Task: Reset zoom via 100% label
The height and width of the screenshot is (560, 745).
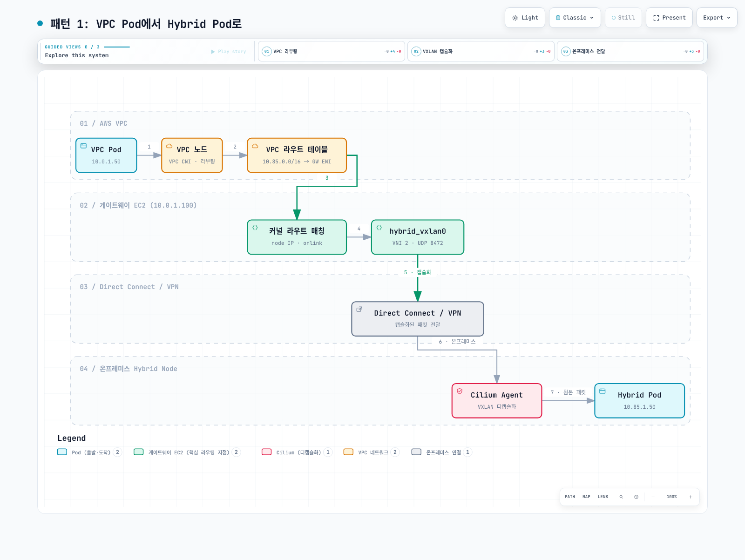Action: click(671, 497)
